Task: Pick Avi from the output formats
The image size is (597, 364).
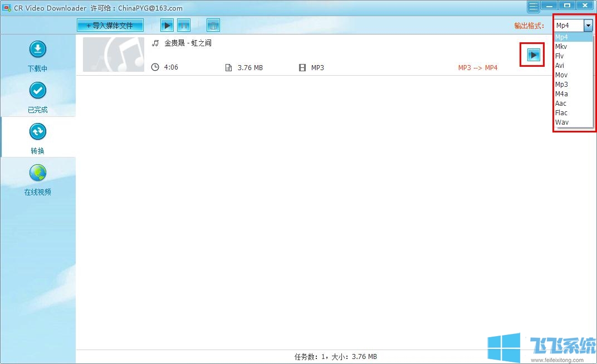Action: 560,65
